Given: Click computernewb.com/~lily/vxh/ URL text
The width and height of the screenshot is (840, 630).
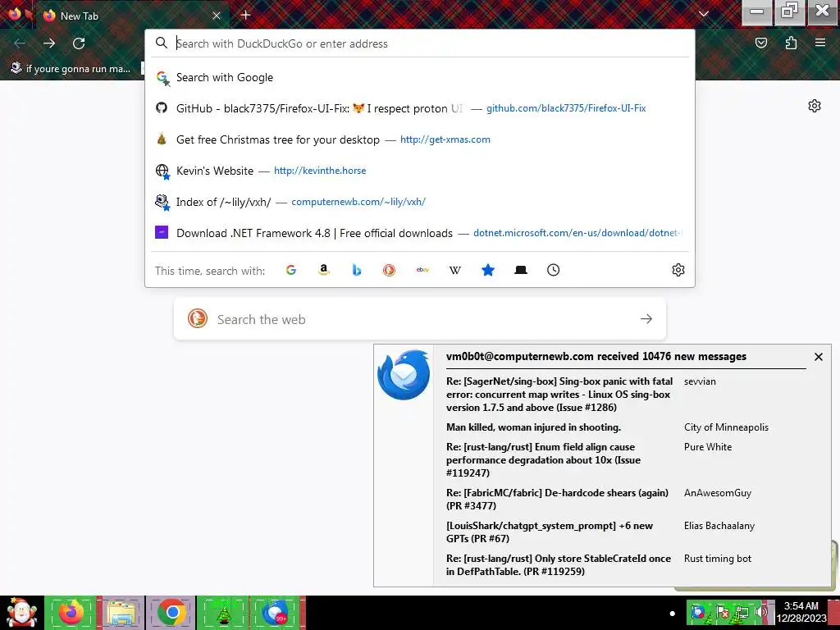Looking at the screenshot, I should click(358, 202).
